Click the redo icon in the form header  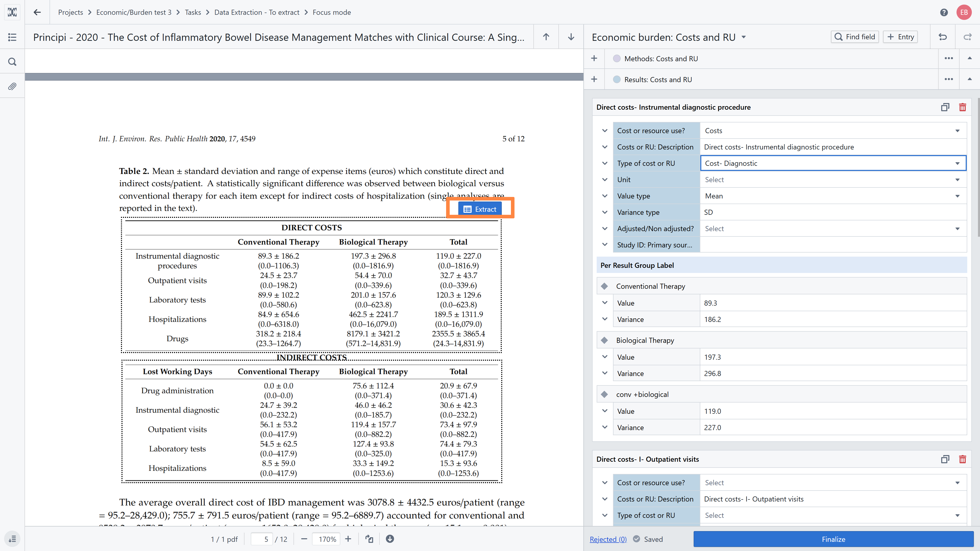pos(967,37)
